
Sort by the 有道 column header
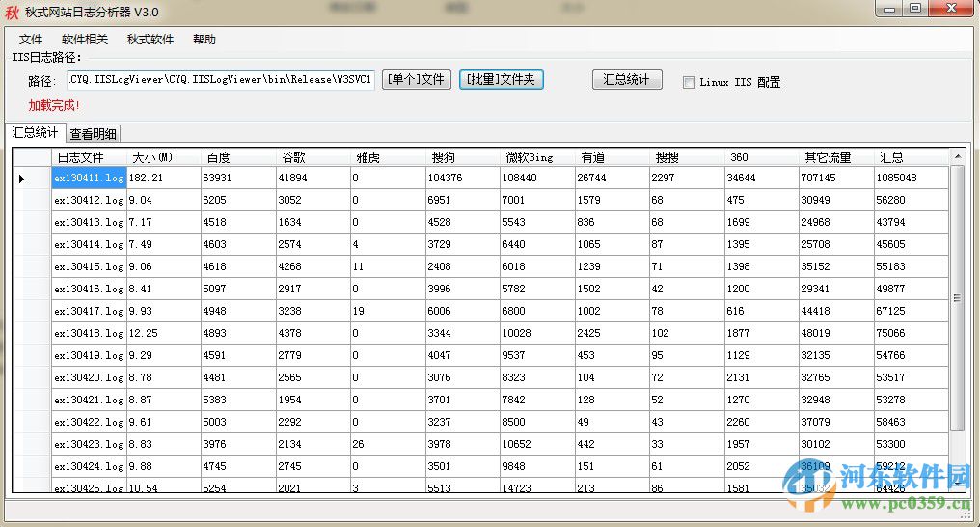coord(612,157)
